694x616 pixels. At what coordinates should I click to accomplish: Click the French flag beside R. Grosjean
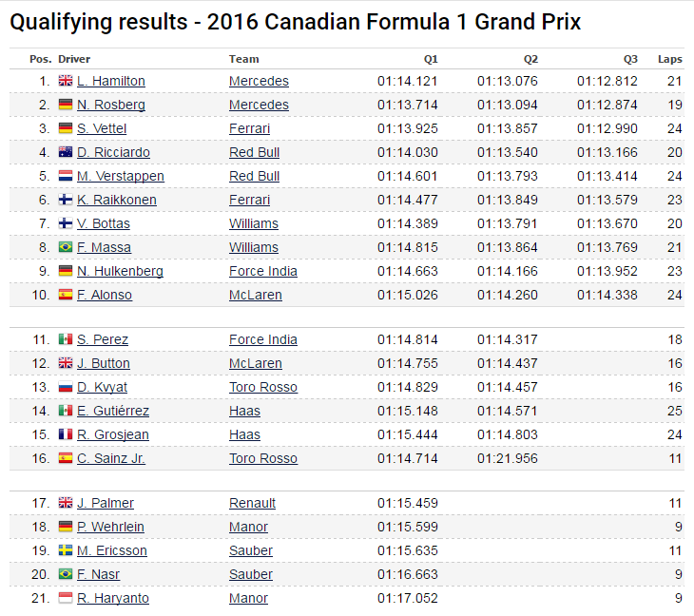[66, 434]
